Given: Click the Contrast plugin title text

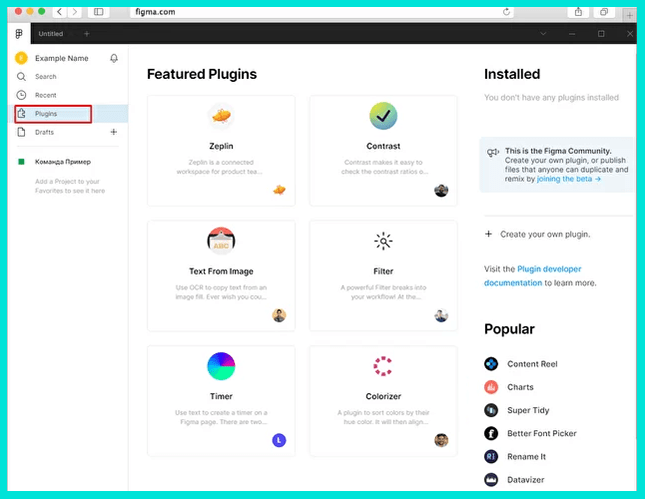Looking at the screenshot, I should tap(383, 146).
